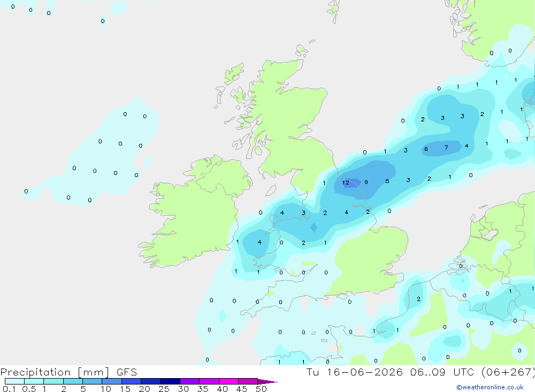Click the '25' legend tick label
Screen dimensions: 535x392
(164, 389)
